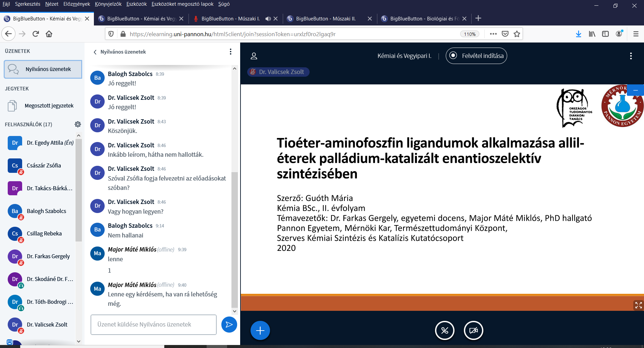Select Nyilvános üzenetek chat entry
This screenshot has width=644, height=348.
click(43, 69)
